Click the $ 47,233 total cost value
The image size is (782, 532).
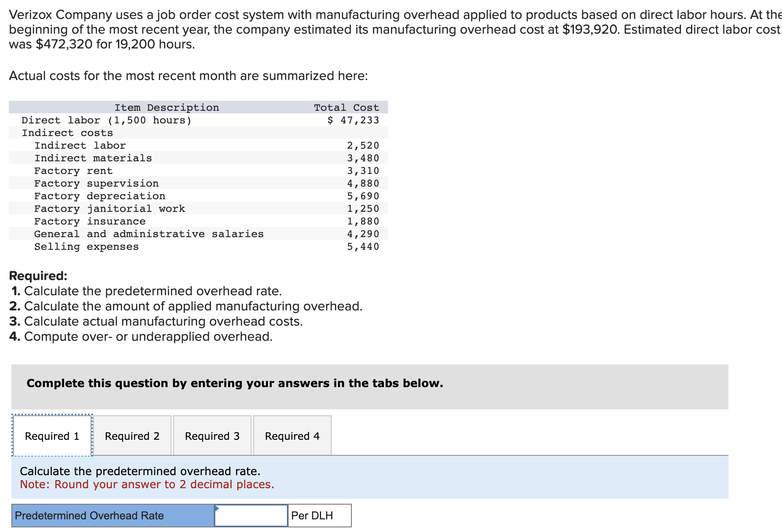coord(354,120)
